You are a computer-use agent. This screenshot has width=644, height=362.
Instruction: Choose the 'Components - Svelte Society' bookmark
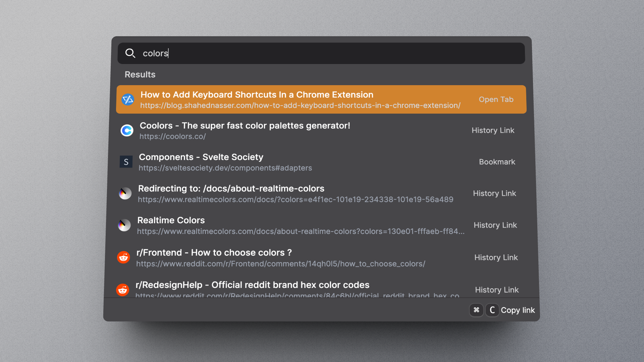201,157
